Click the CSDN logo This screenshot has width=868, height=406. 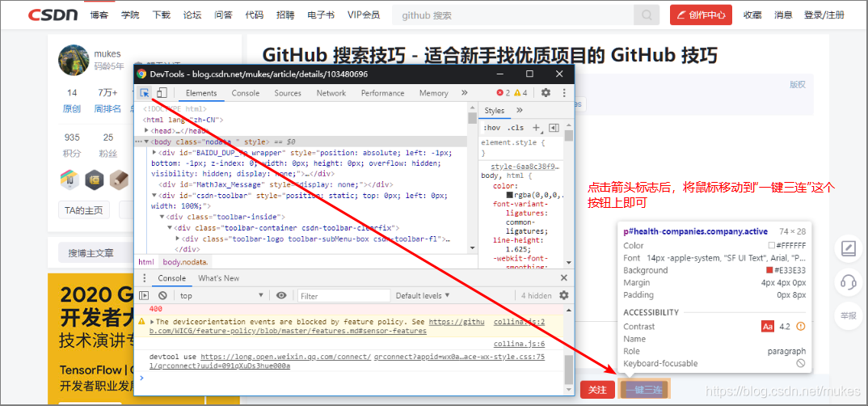[53, 15]
